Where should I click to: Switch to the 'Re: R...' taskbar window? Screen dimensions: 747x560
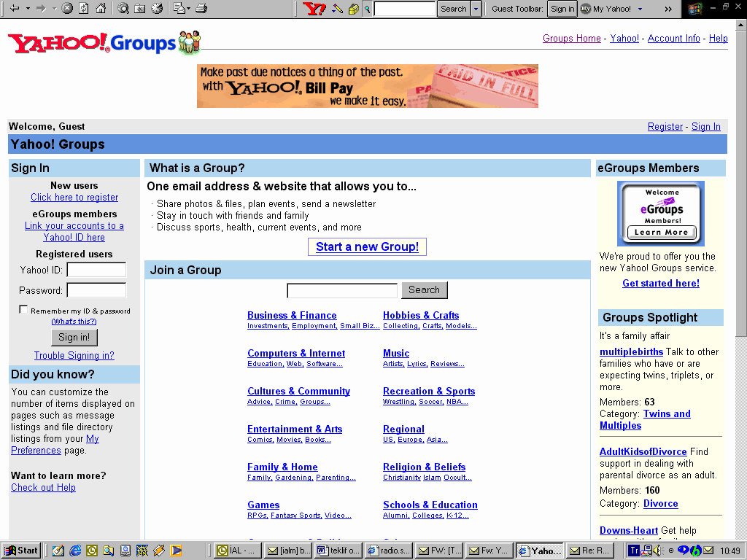point(589,551)
